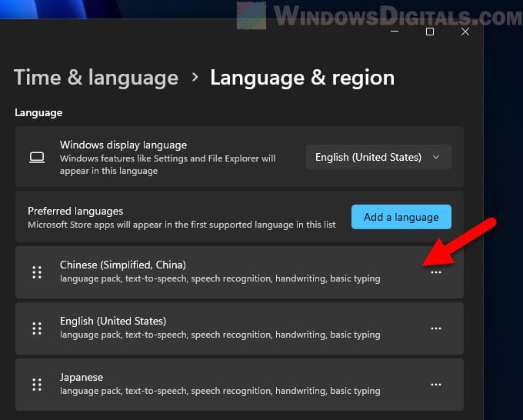Select the Japanese language row

(x=239, y=385)
